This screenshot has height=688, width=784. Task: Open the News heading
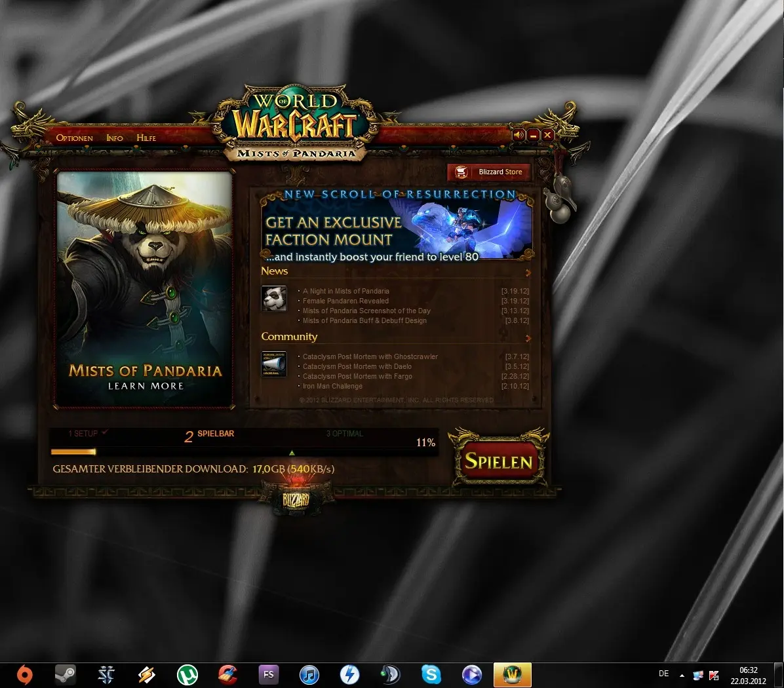coord(275,271)
